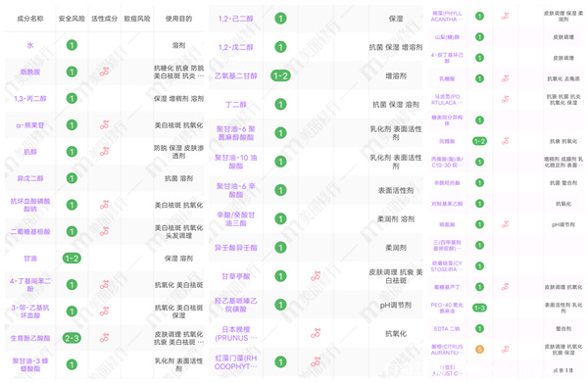
Task: Select the 成分名称 column header
Action: pyautogui.click(x=30, y=19)
